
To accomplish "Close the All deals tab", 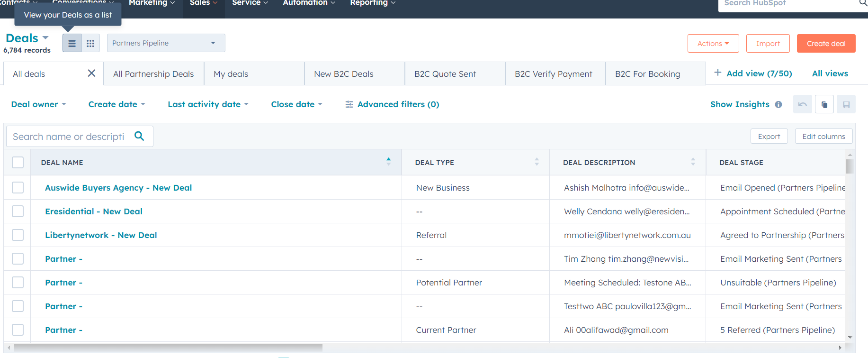I will tap(91, 73).
